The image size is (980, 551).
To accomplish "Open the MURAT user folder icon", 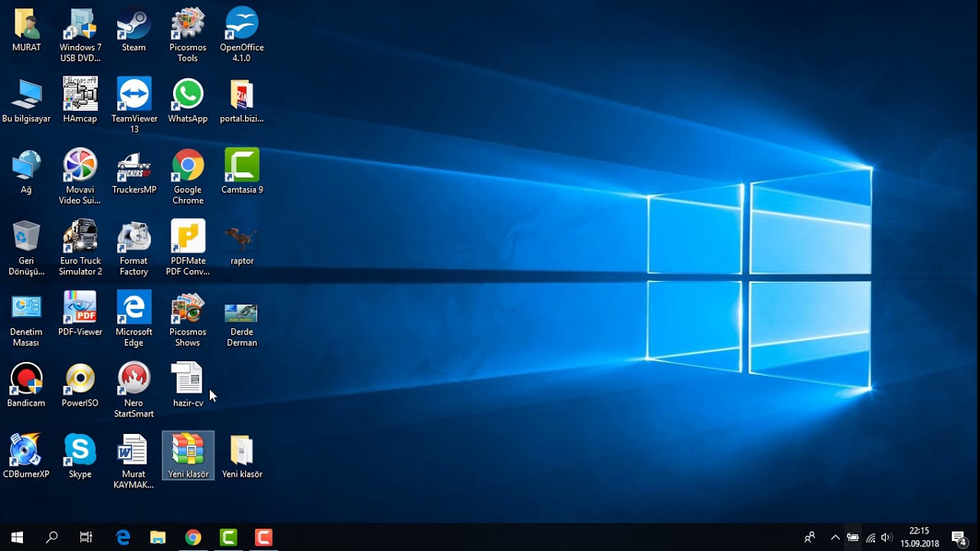I will [x=26, y=31].
